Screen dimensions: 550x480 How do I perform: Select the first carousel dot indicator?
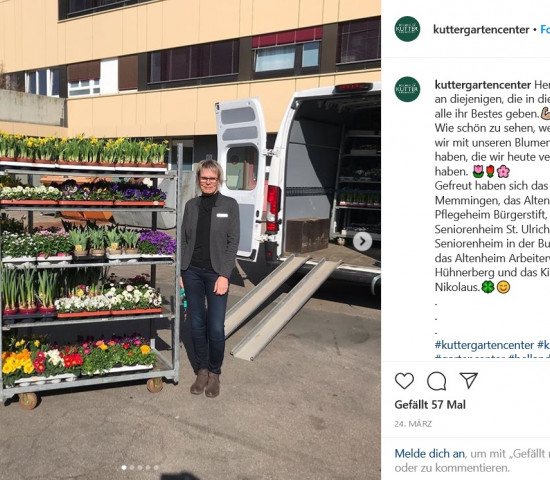click(x=123, y=467)
